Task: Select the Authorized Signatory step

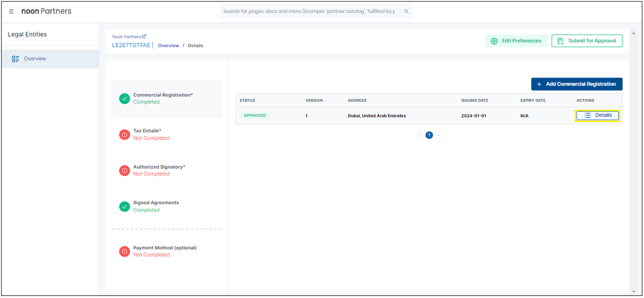Action: click(167, 170)
